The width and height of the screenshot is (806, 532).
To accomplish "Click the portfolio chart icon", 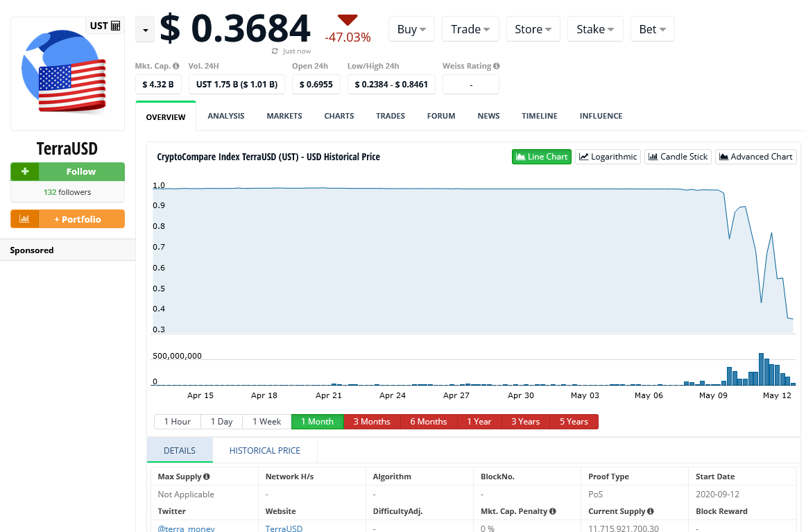I will [x=25, y=219].
